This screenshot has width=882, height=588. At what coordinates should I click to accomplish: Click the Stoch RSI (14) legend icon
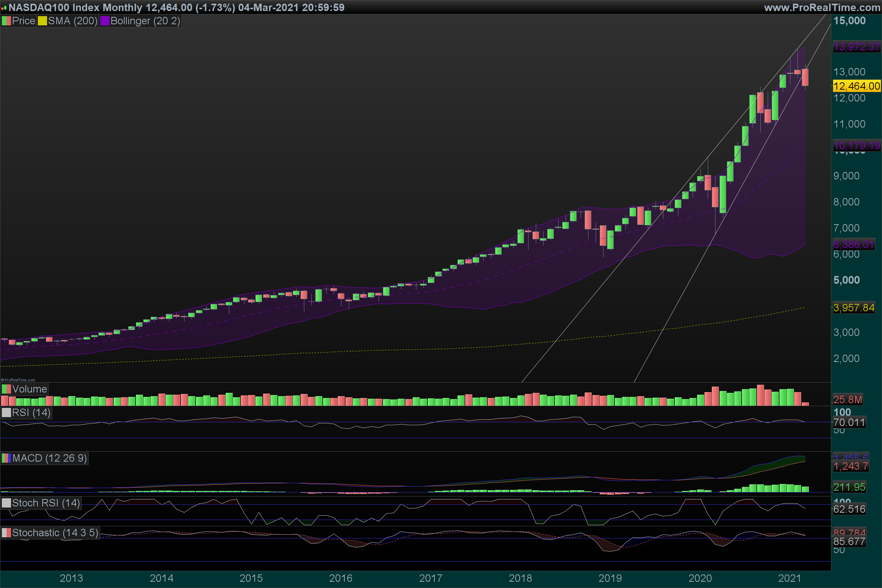[6, 503]
